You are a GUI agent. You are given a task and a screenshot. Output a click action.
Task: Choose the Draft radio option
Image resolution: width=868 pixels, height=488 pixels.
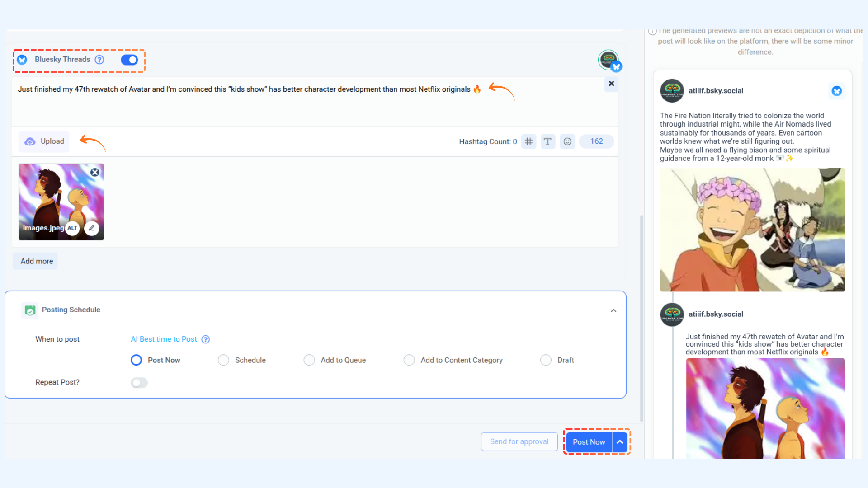[546, 360]
